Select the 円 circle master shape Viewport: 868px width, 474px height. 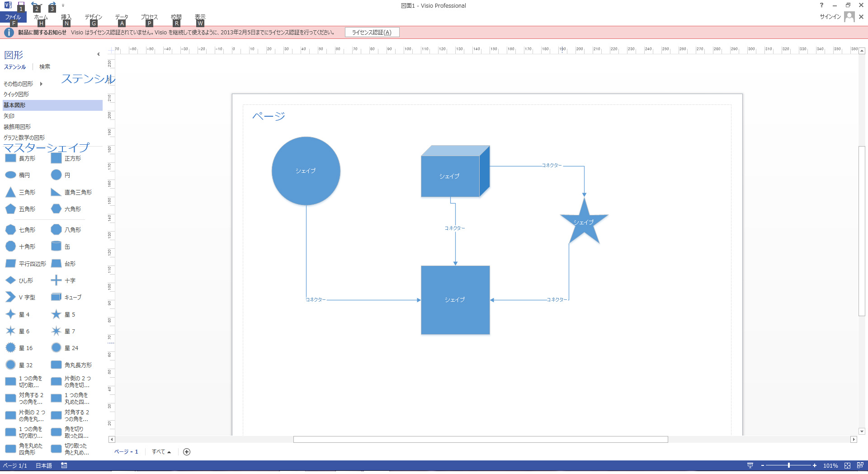61,175
